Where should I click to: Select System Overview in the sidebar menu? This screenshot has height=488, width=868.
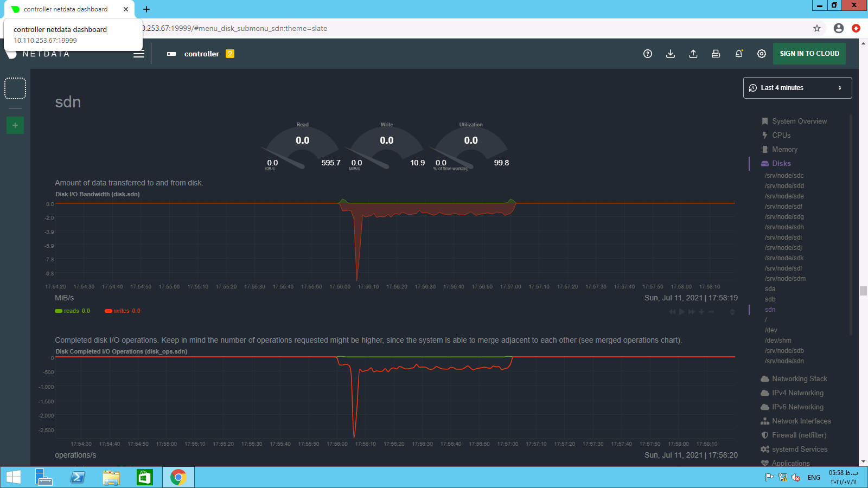pyautogui.click(x=799, y=121)
